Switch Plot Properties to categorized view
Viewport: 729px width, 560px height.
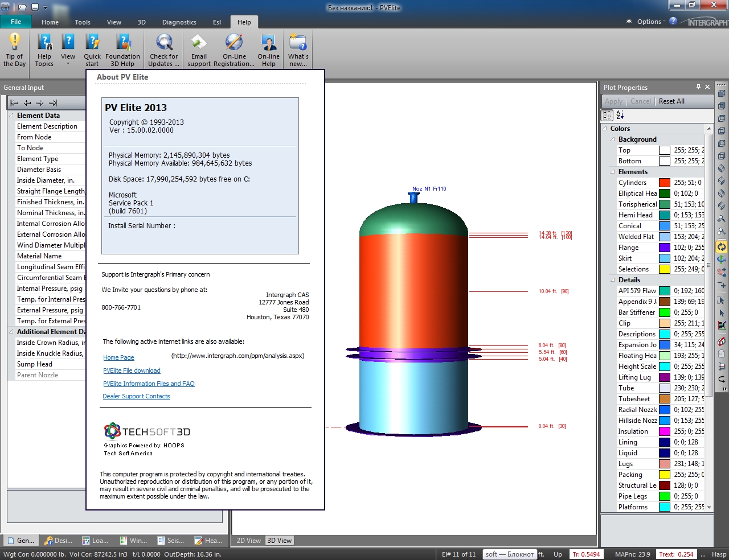point(608,115)
